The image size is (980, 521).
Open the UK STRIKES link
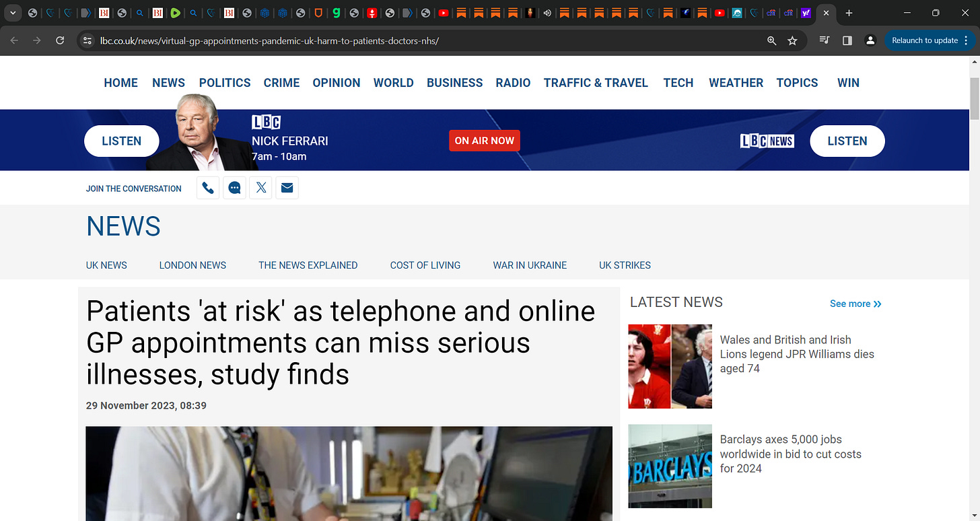click(625, 265)
